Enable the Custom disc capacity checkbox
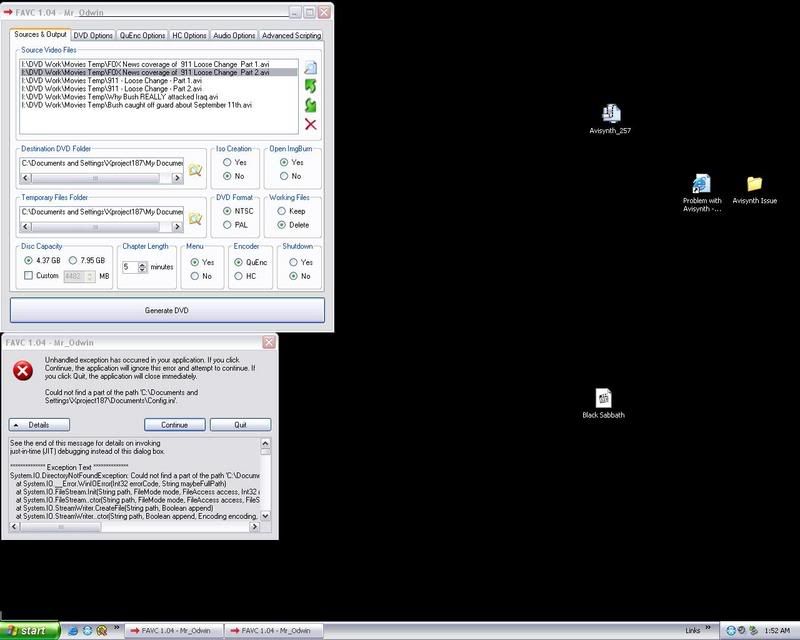Screen dimensions: 800x640 click(29, 275)
